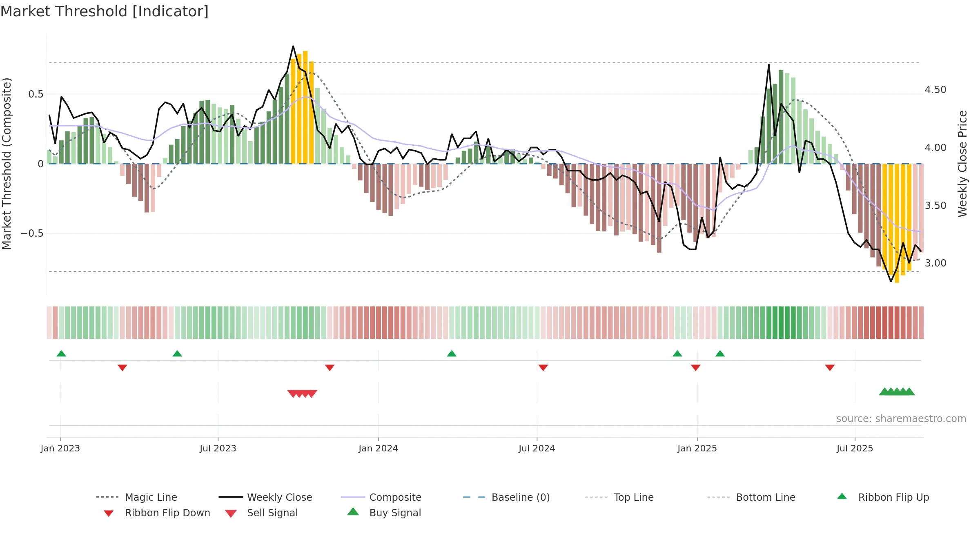The image size is (980, 551).
Task: Click the green flip-up triangle near March 2024
Action: (x=452, y=353)
